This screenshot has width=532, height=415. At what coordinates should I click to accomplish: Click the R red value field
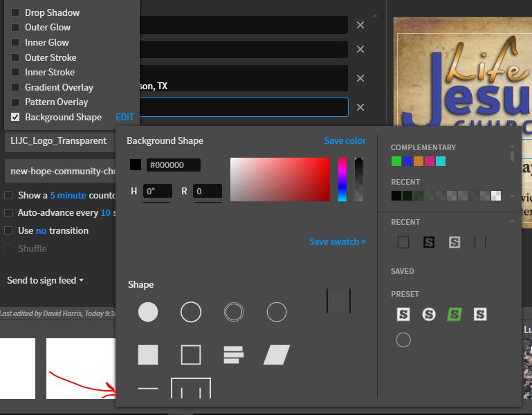(208, 191)
